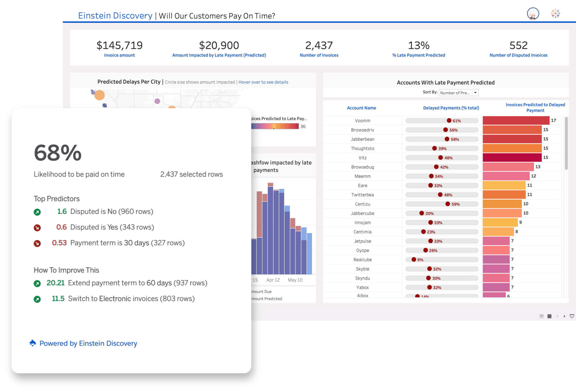Open the Sort By dropdown
Screen dimensions: 576x392
click(455, 93)
